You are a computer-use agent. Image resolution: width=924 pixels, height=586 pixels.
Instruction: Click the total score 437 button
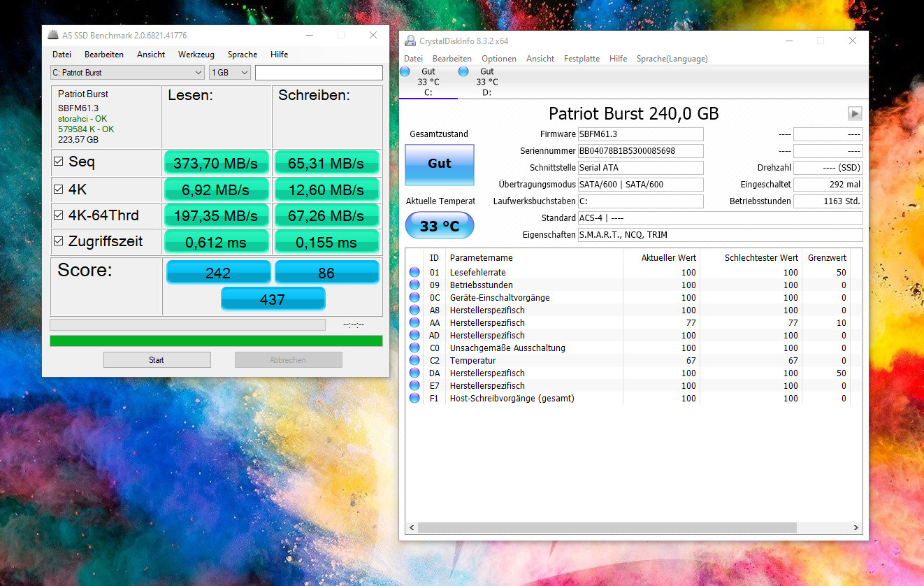(273, 299)
